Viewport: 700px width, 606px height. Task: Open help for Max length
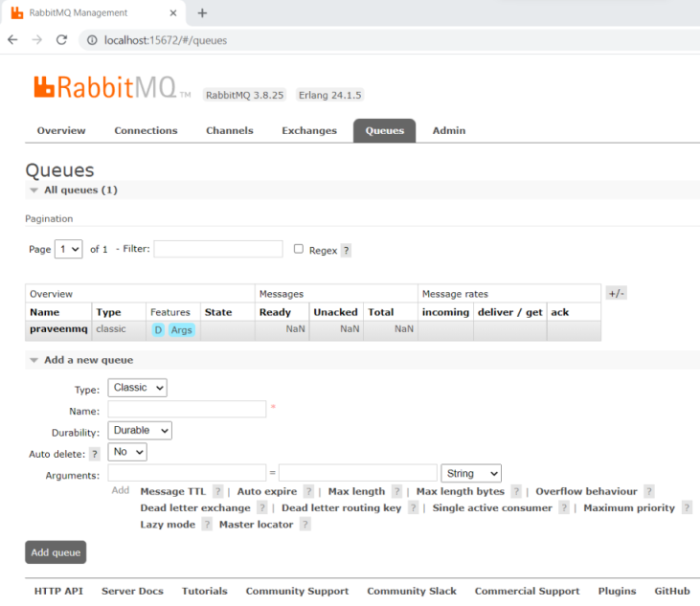(x=396, y=491)
